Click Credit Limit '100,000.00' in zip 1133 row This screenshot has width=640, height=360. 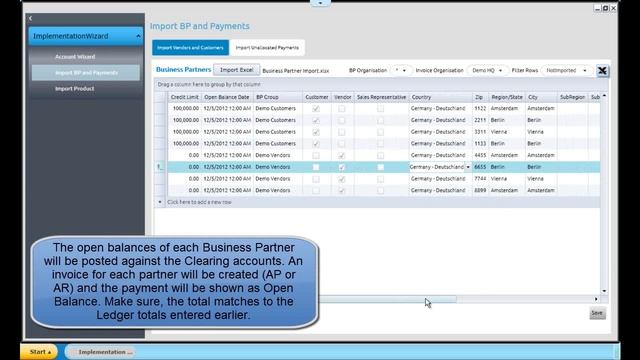pos(184,144)
